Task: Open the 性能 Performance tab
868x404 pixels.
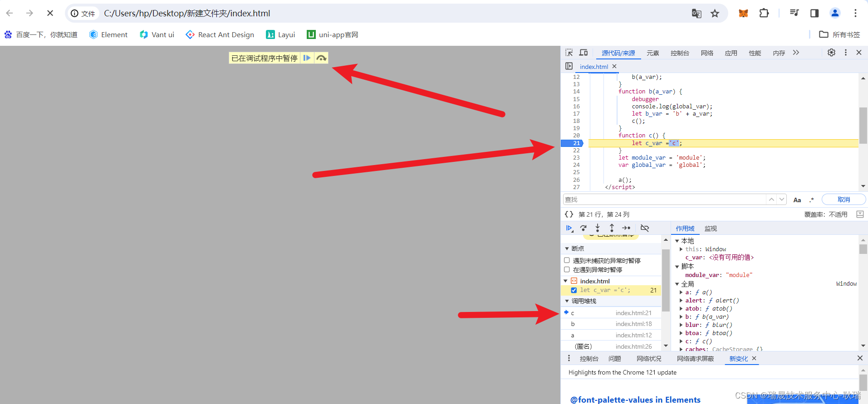Action: (x=755, y=53)
